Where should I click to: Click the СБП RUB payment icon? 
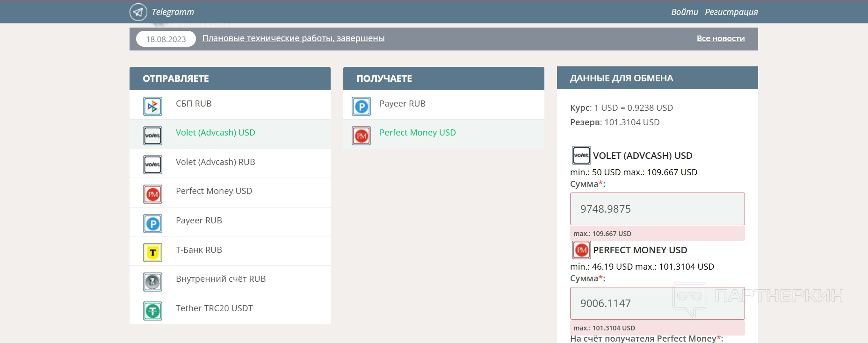point(152,107)
